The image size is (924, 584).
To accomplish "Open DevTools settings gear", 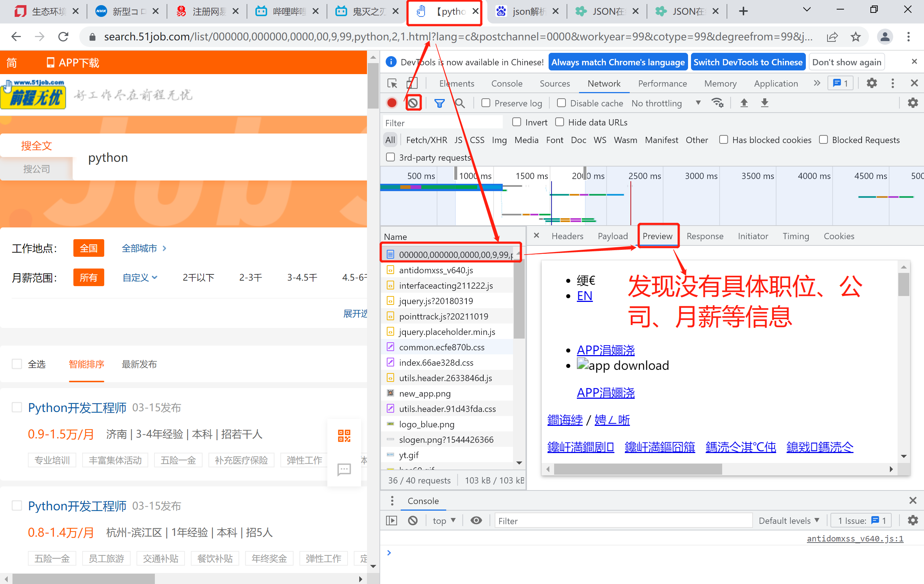I will tap(872, 83).
